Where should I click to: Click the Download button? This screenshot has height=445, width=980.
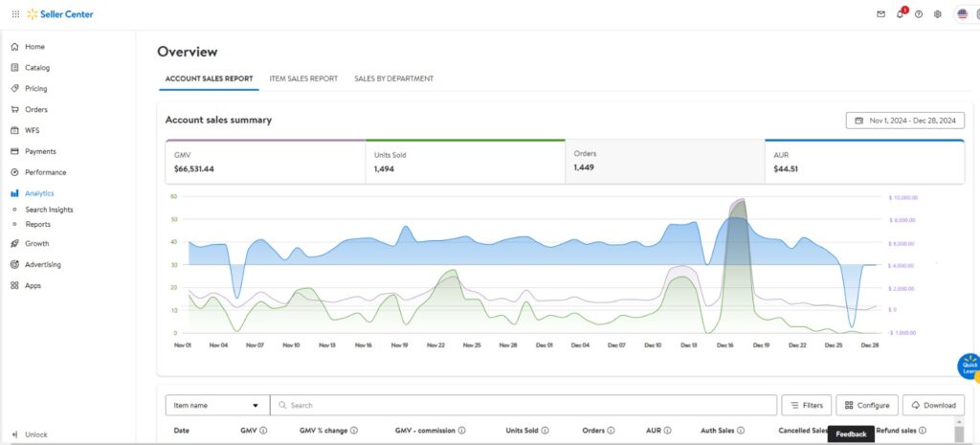coord(933,405)
